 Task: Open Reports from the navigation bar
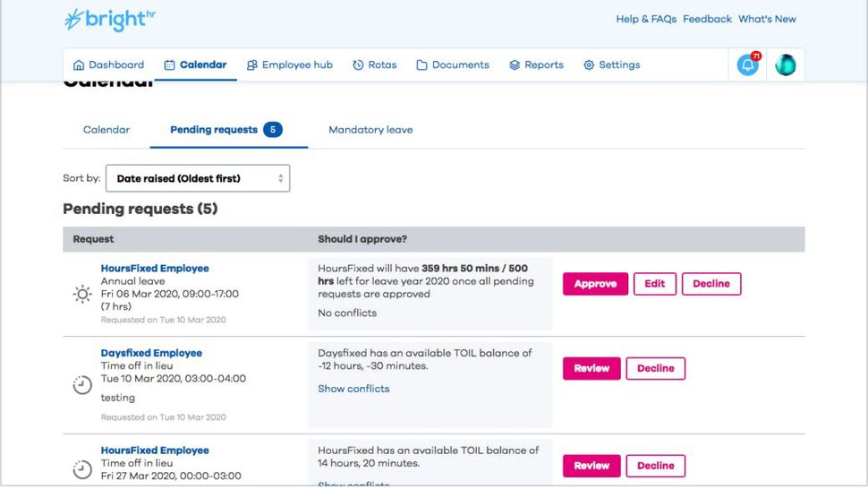pos(536,65)
